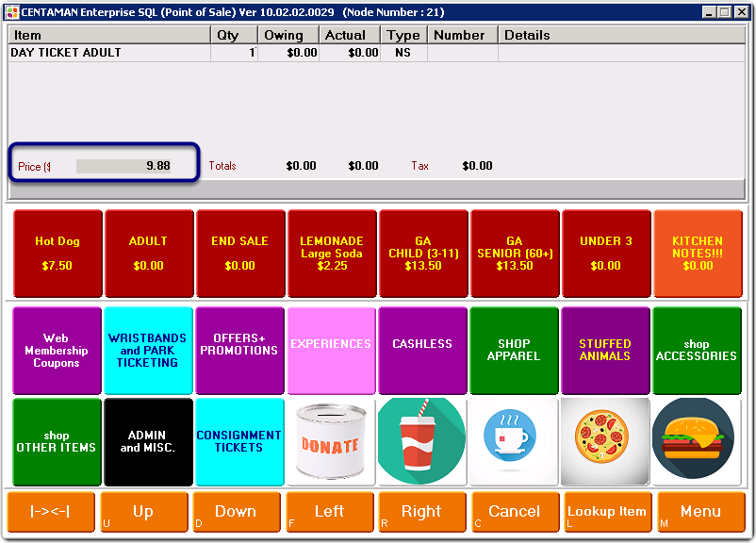This screenshot has height=543, width=756.
Task: Close the CENTAMAN window
Action: pyautogui.click(x=742, y=12)
